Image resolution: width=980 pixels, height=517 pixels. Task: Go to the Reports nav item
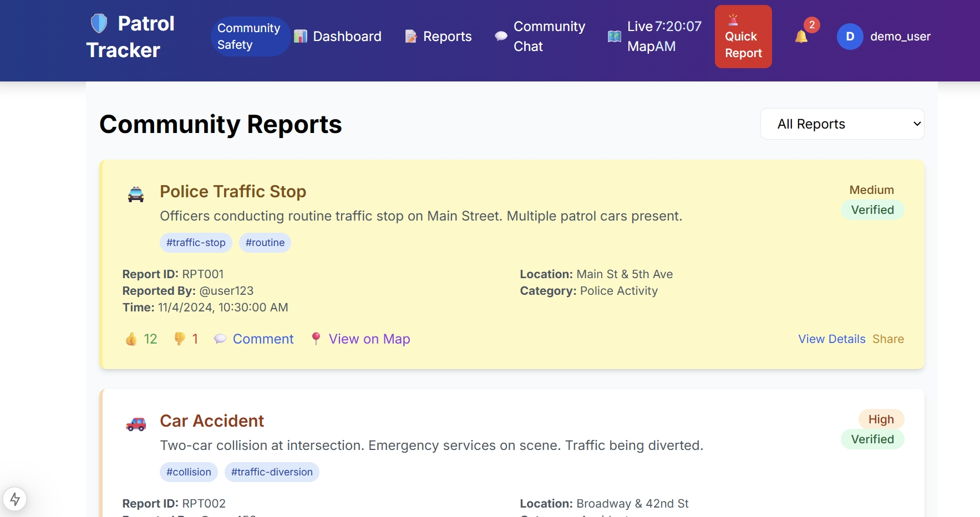tap(438, 37)
